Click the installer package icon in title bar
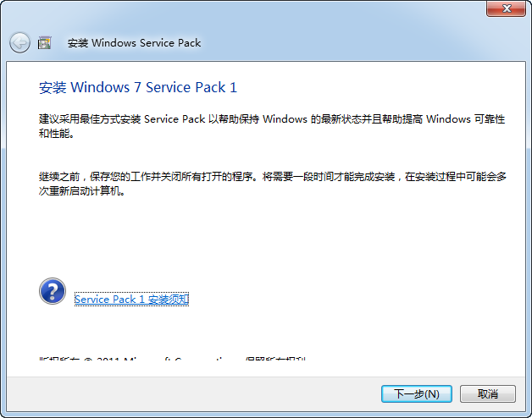532x418 pixels. point(44,42)
